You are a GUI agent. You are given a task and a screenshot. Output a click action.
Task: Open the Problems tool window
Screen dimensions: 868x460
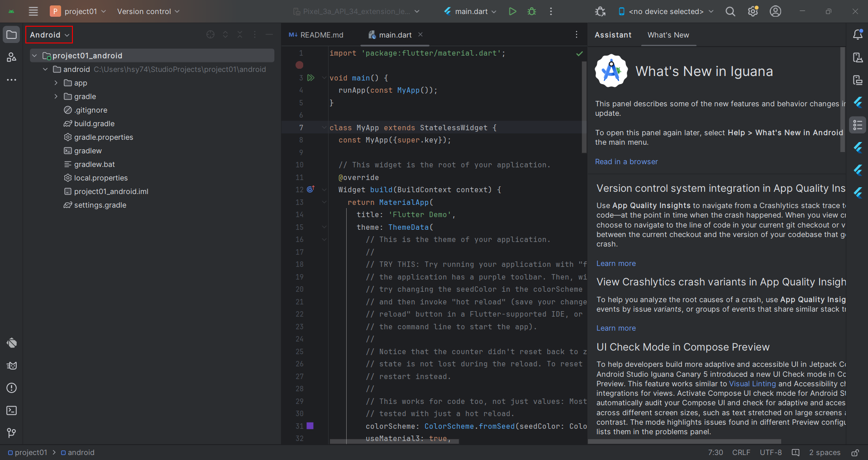pyautogui.click(x=11, y=388)
